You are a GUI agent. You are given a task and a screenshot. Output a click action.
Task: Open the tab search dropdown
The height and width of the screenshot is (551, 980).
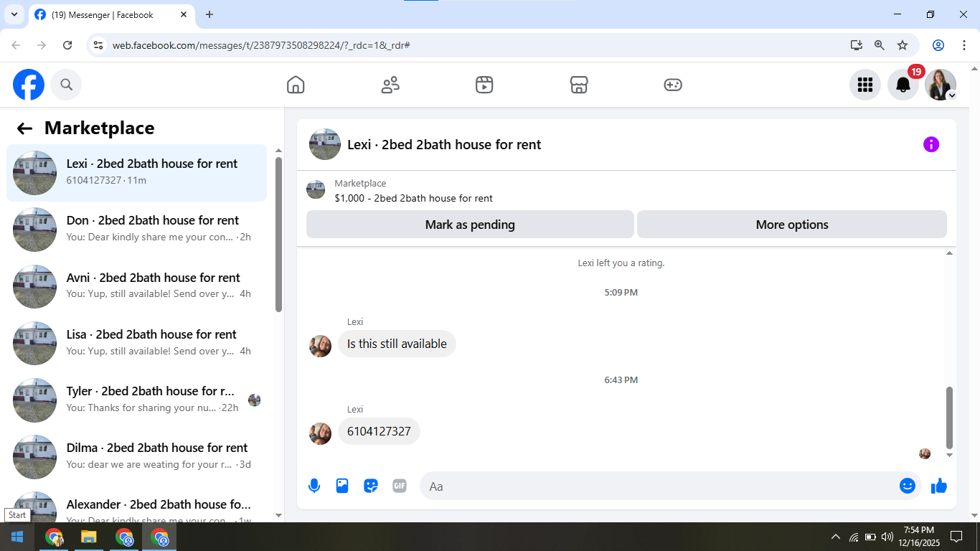(14, 14)
